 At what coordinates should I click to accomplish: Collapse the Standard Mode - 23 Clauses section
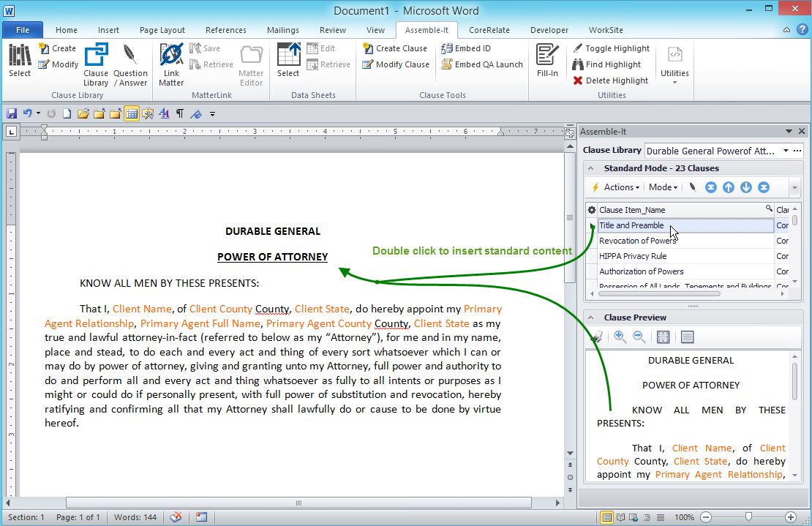(590, 168)
